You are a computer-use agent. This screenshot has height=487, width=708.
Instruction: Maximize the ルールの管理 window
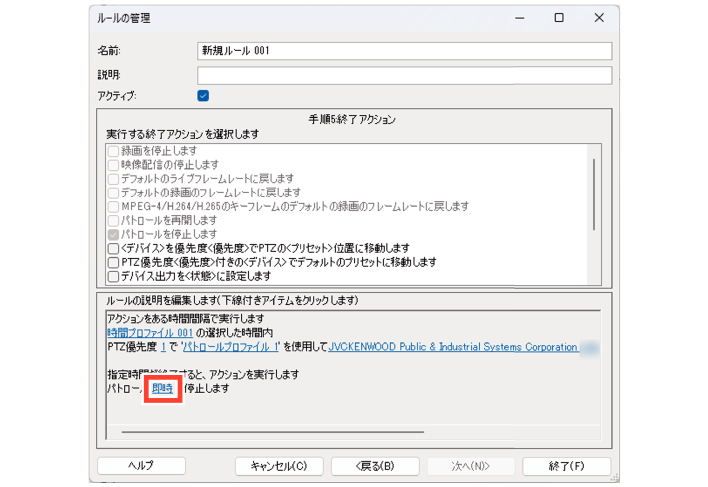point(559,18)
